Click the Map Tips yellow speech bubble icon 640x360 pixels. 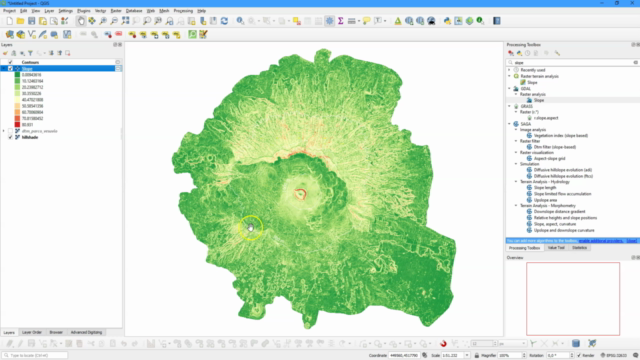pos(367,21)
